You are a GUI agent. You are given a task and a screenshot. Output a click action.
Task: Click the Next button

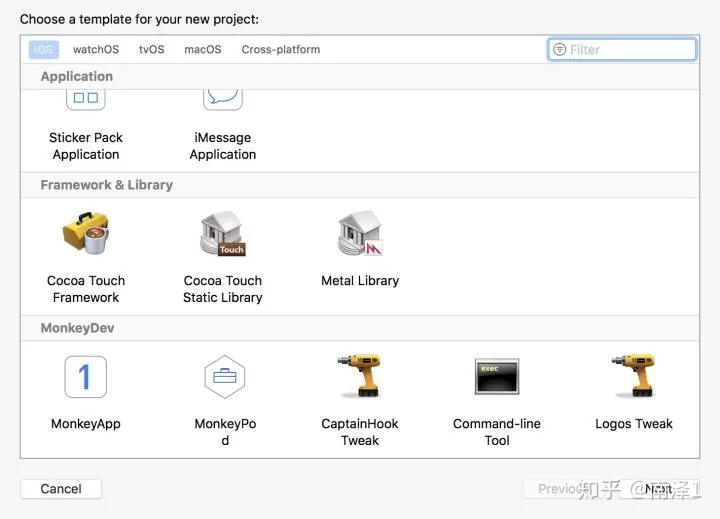(x=658, y=489)
